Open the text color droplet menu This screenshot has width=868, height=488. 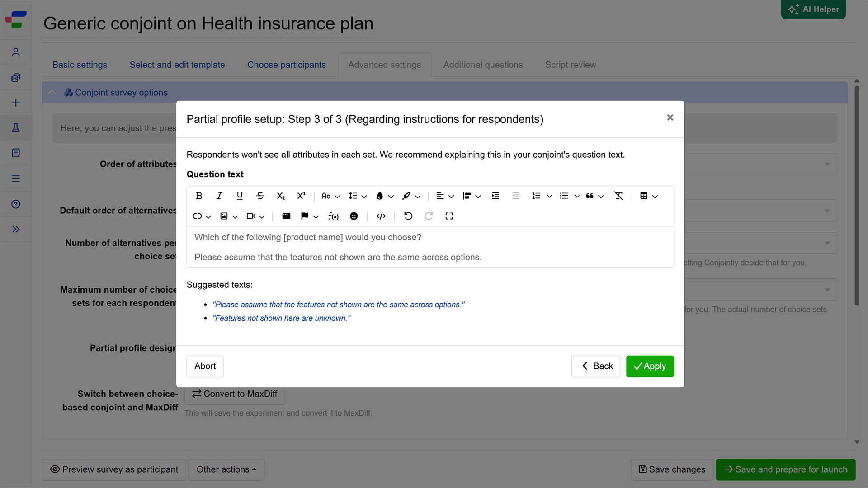point(384,196)
